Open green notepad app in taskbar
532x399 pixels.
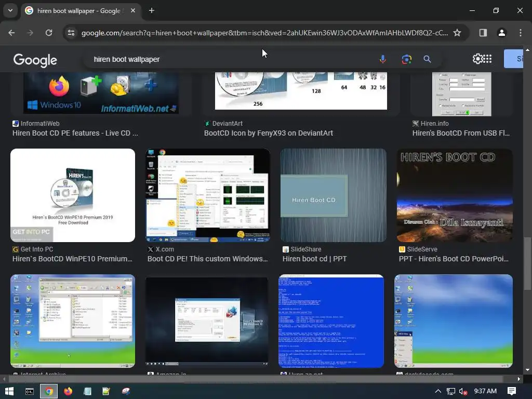106,391
